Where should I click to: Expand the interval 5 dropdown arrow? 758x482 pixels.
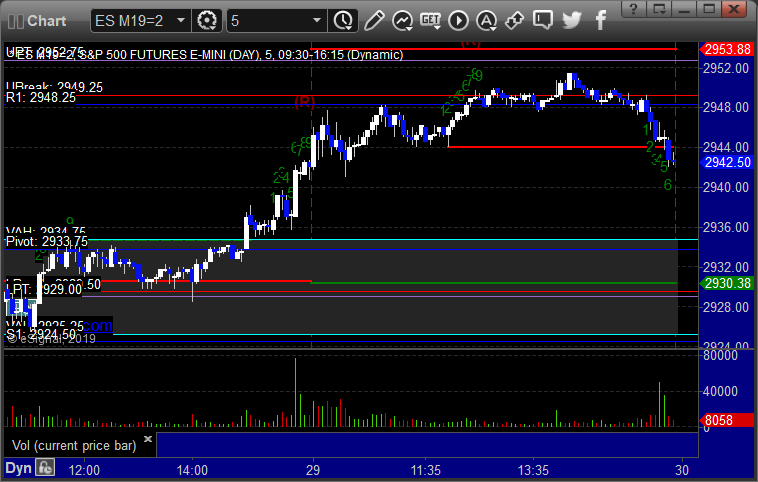[x=317, y=21]
